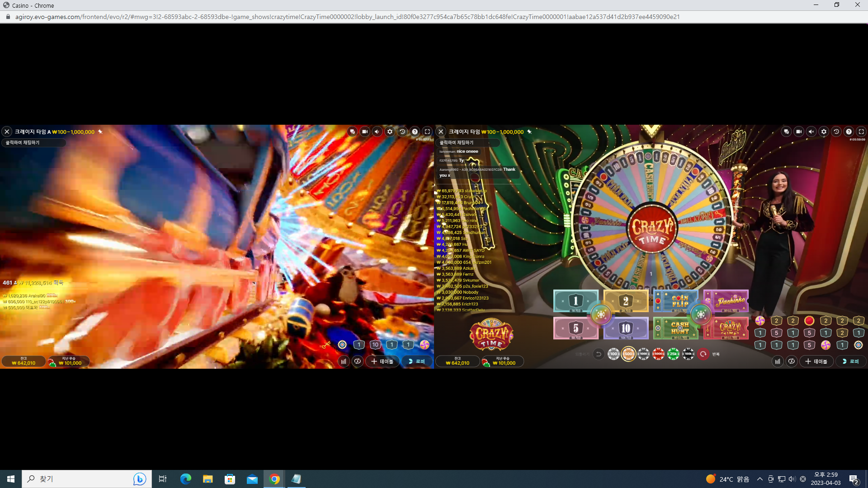Open settings gear in right game panel
Screen dimensions: 868x488
point(824,131)
